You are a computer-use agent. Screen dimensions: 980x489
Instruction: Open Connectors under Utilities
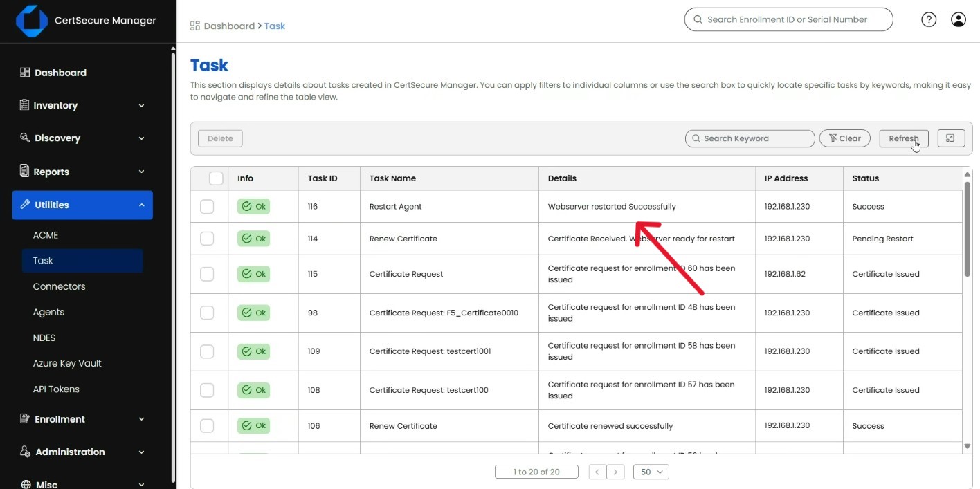pos(59,286)
